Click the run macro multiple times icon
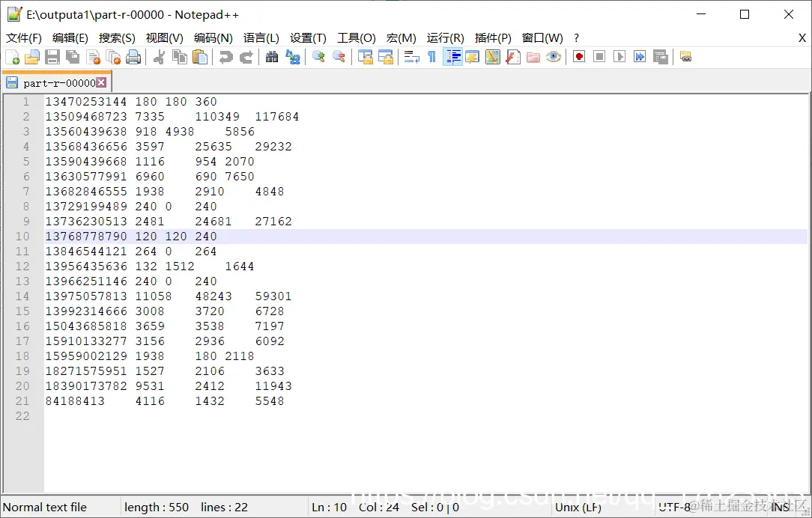This screenshot has width=812, height=518. tap(640, 57)
